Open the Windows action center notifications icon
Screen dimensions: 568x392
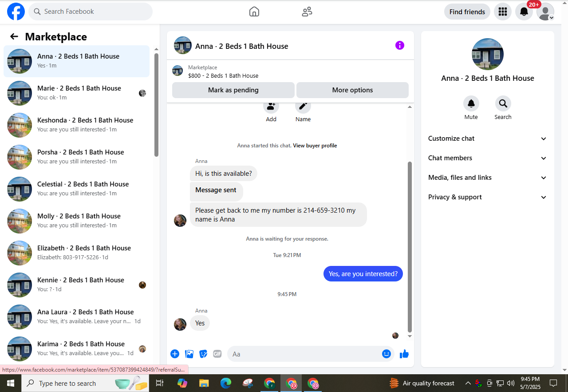[553, 383]
